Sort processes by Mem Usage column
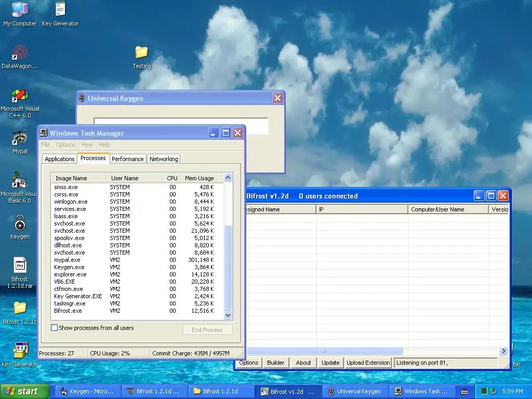This screenshot has height=399, width=532. (198, 178)
